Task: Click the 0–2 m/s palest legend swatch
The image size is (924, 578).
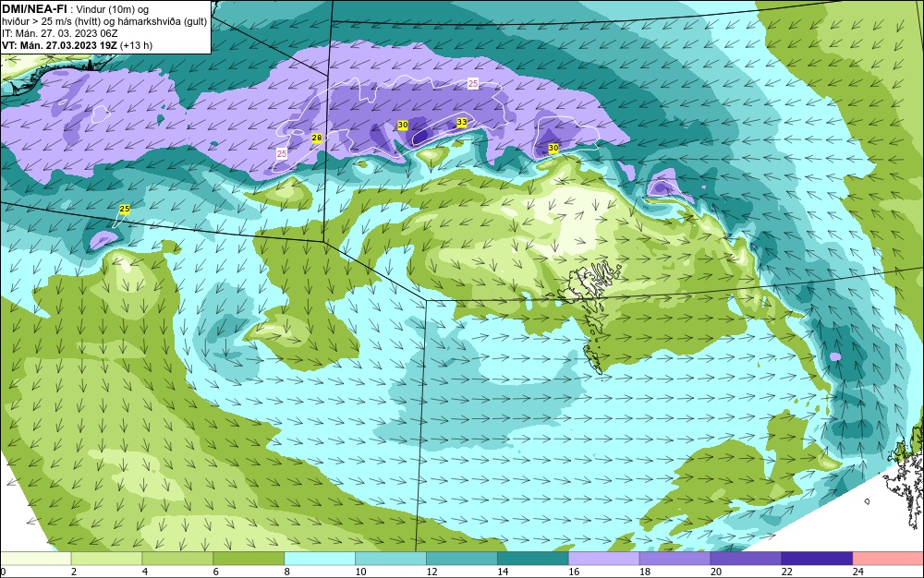Action: (x=35, y=558)
